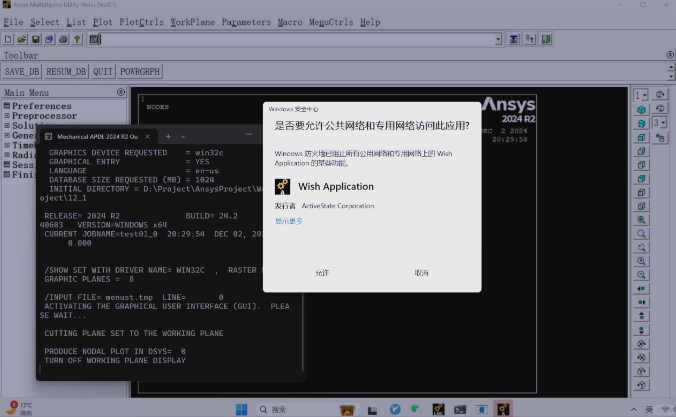Open the List menu
This screenshot has width=676, height=417.
tap(76, 22)
